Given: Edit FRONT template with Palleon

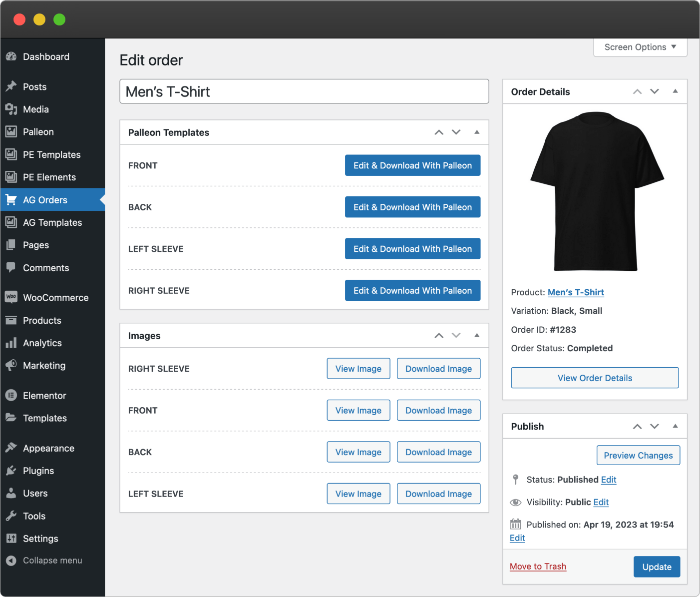Looking at the screenshot, I should [412, 165].
